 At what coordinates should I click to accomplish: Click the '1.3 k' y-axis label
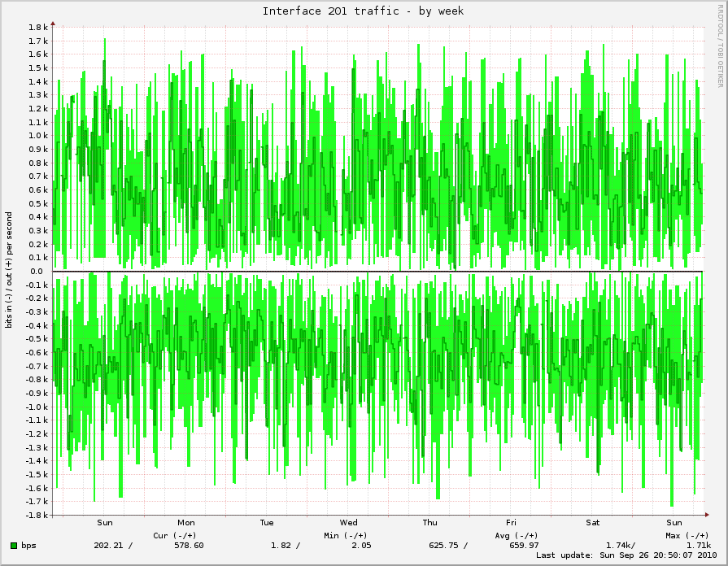38,95
